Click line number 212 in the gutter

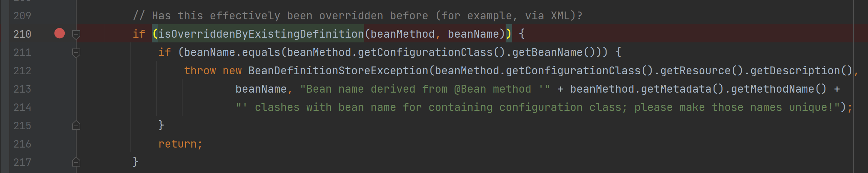coord(22,71)
